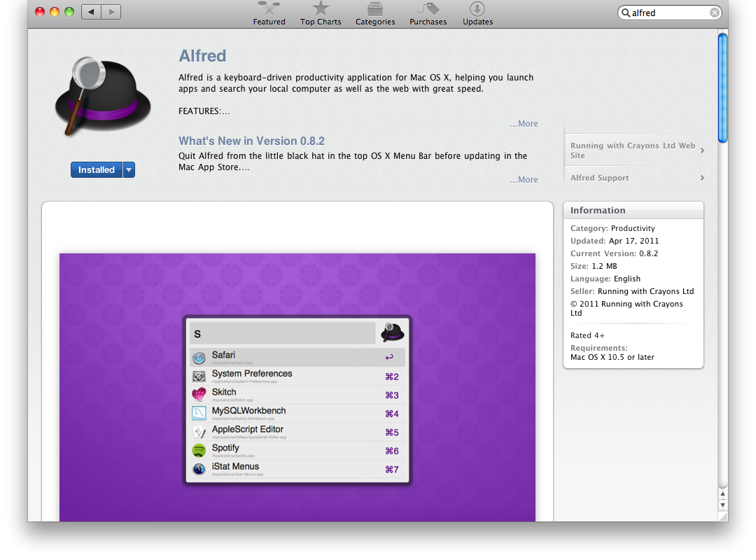Image resolution: width=756 pixels, height=560 pixels.
Task: Click More to expand Alfred's description
Action: pyautogui.click(x=524, y=123)
